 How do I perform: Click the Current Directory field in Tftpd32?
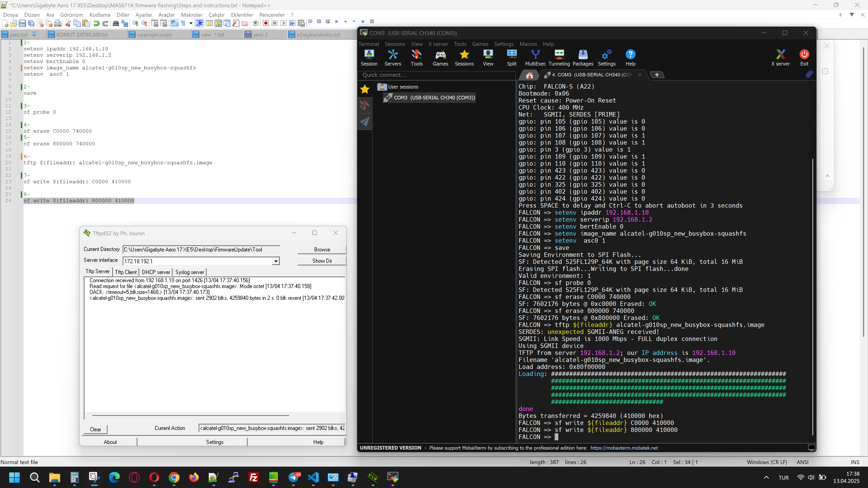click(x=201, y=250)
